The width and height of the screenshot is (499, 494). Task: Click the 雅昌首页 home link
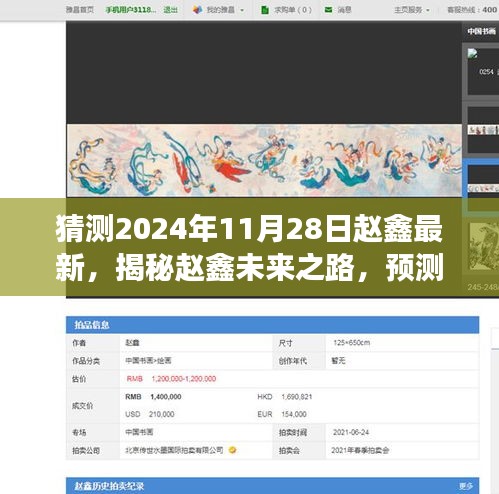80,10
